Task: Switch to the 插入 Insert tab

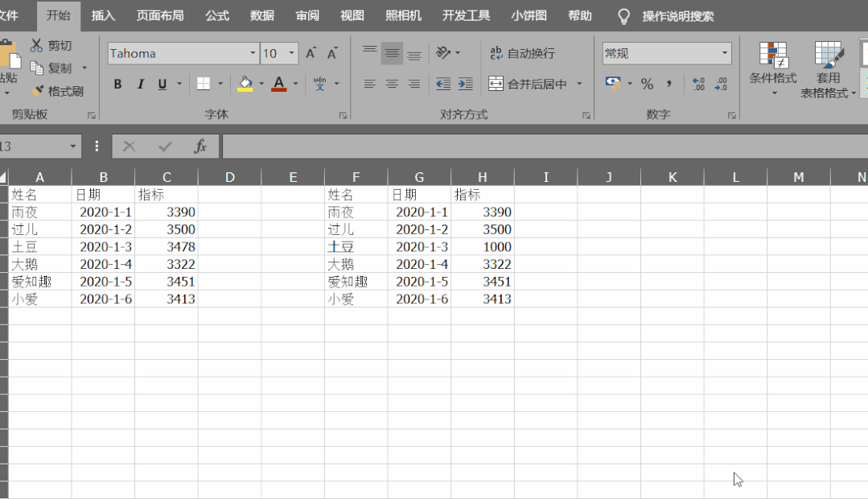Action: click(104, 15)
